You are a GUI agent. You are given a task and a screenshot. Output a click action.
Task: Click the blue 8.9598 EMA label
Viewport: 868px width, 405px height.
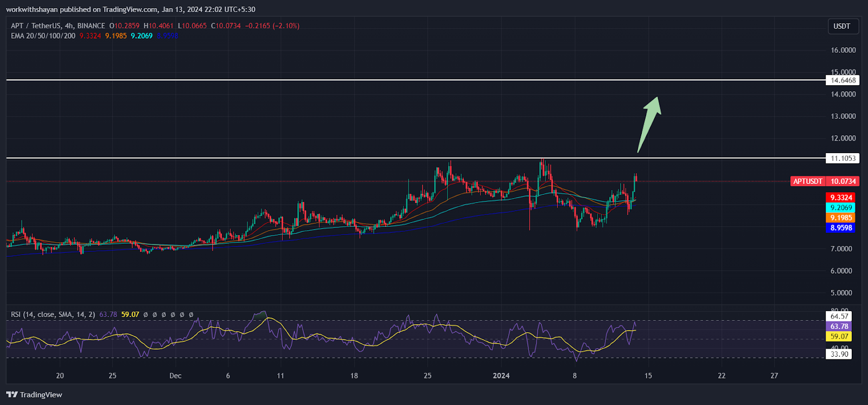coord(841,228)
